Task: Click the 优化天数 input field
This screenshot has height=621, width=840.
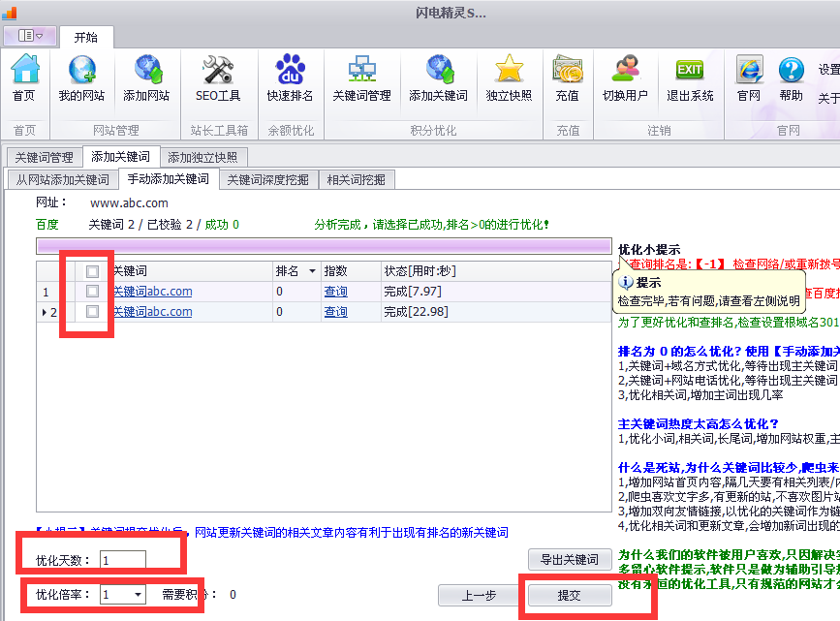Action: (122, 560)
